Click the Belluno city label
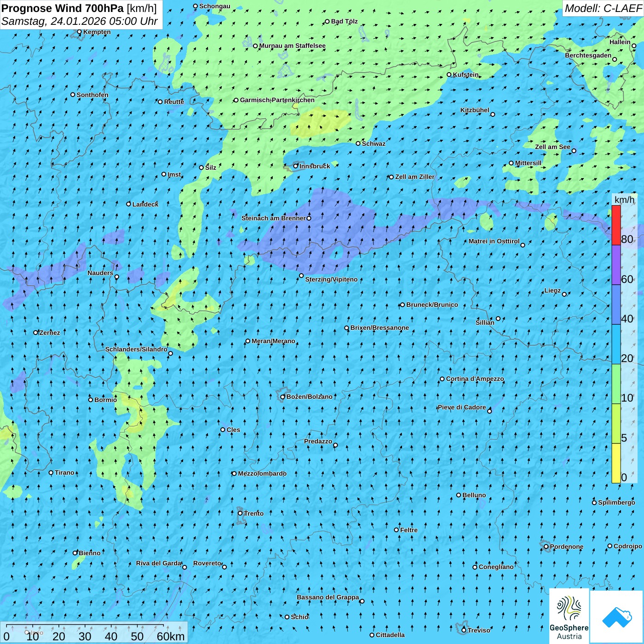Screen dimensions: 644x644 tap(474, 495)
